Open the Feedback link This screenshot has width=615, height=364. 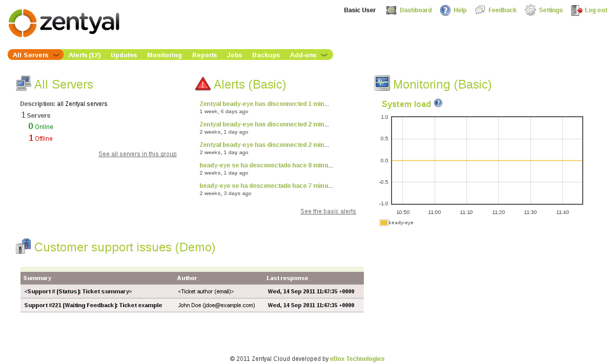tap(502, 10)
